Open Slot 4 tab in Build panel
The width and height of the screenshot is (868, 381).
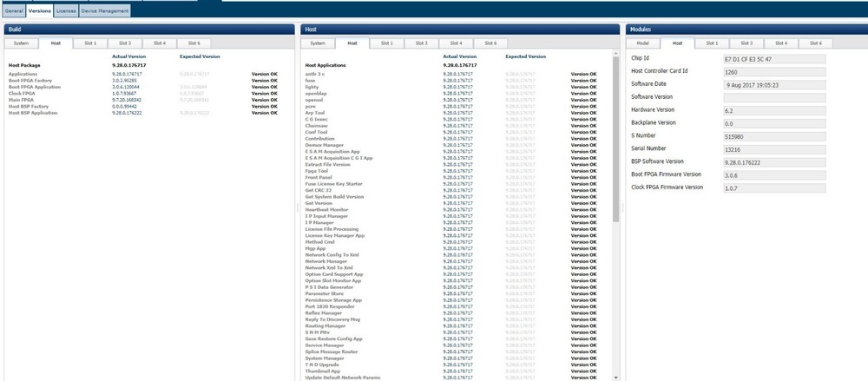[x=160, y=43]
